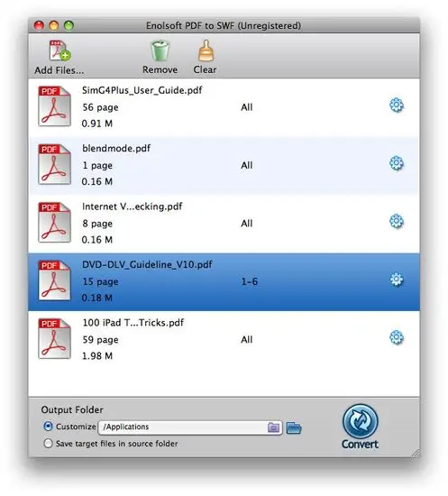
Task: Click the Clear brush icon
Action: click(x=206, y=51)
